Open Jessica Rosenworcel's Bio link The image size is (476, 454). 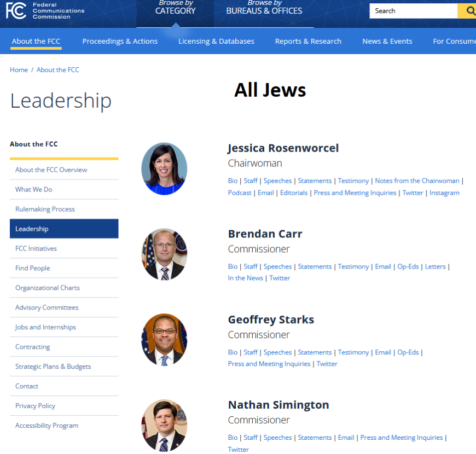[x=233, y=181]
